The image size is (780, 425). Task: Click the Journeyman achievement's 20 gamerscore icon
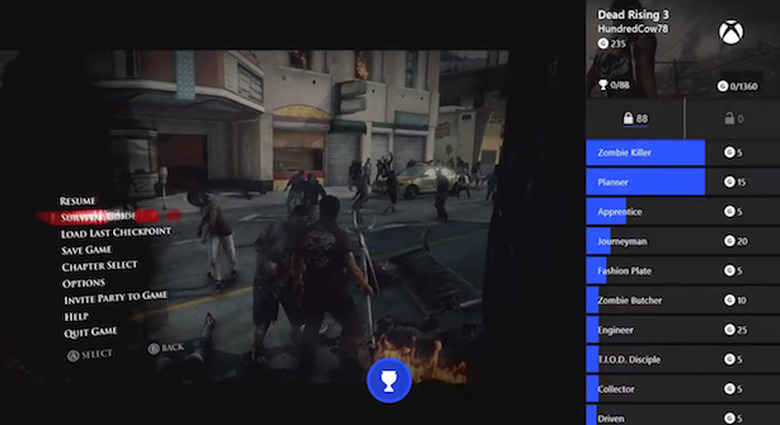(729, 241)
